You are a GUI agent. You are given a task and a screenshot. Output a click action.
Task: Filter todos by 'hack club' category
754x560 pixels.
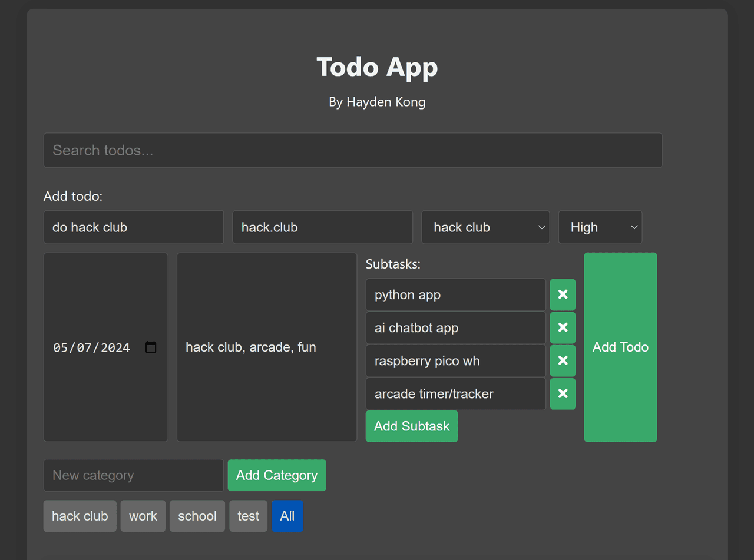pos(80,516)
